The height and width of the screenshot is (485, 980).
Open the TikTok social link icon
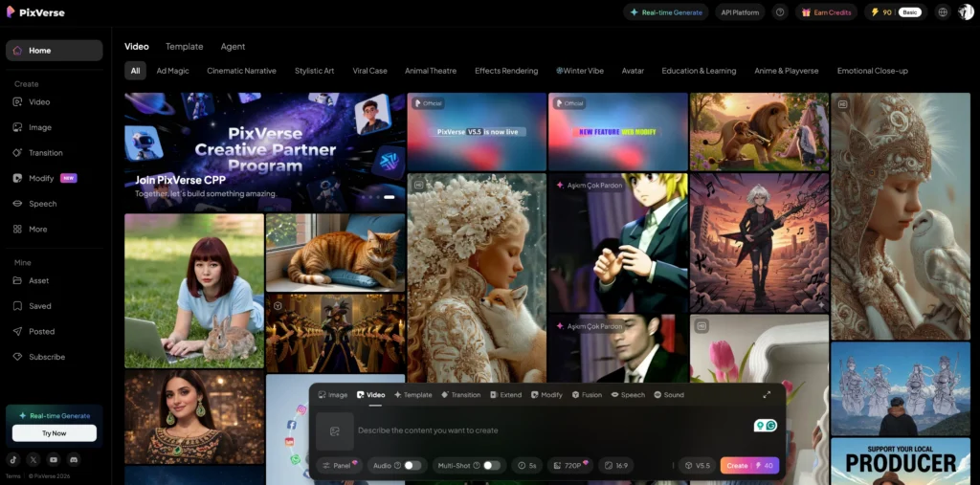click(x=13, y=459)
